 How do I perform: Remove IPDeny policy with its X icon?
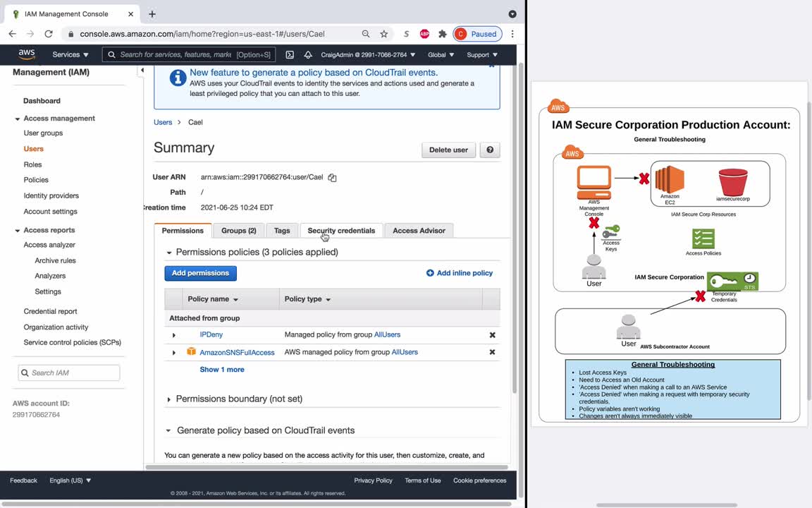[493, 335]
